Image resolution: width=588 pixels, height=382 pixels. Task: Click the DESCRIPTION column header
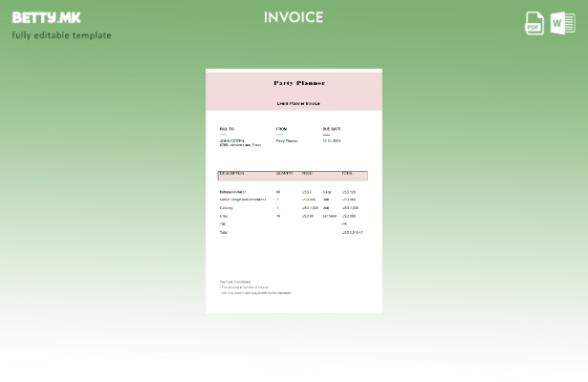click(232, 174)
